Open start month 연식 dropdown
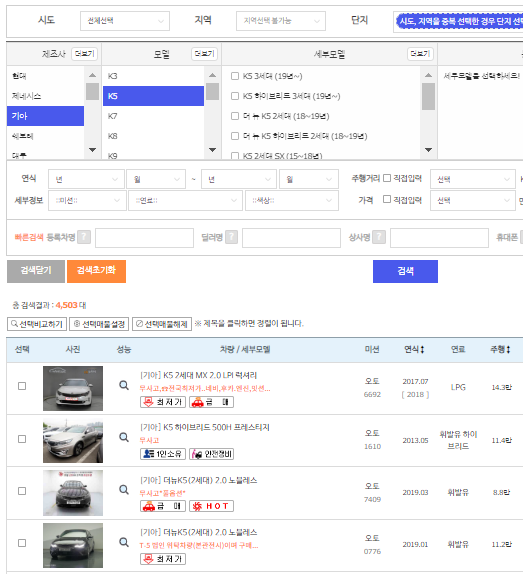Image resolution: width=523 pixels, height=574 pixels. click(156, 179)
